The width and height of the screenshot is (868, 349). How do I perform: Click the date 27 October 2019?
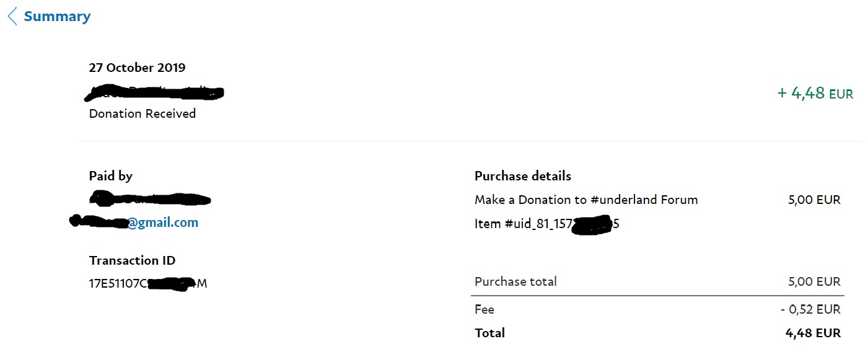137,68
